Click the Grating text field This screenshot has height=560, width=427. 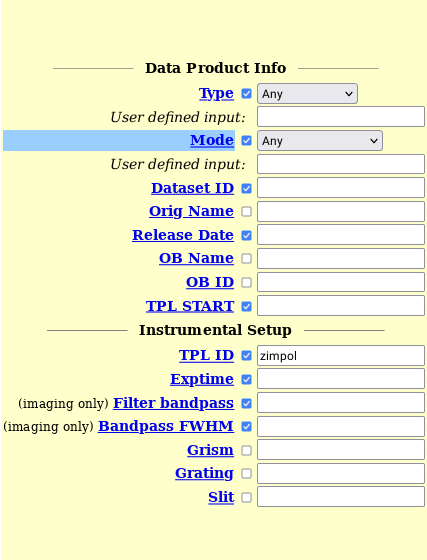[x=341, y=474]
